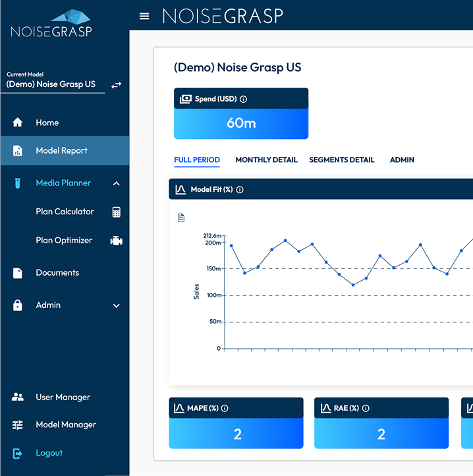Switch to the Segments Detail tab
Image resolution: width=473 pixels, height=476 pixels.
tap(341, 160)
